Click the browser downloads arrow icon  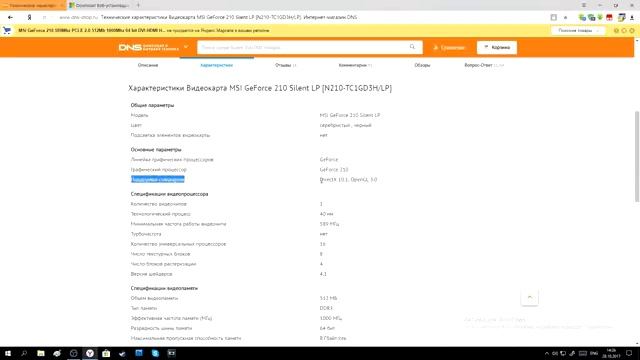click(632, 18)
